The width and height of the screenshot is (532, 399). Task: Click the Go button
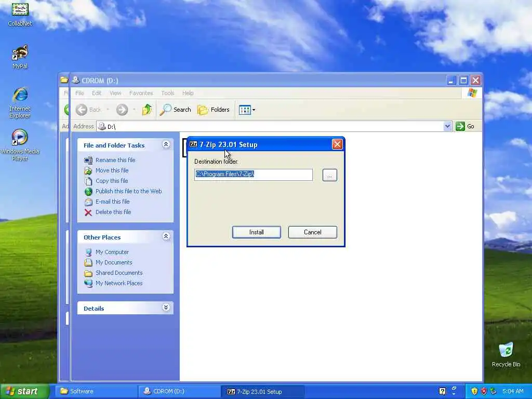(x=465, y=126)
